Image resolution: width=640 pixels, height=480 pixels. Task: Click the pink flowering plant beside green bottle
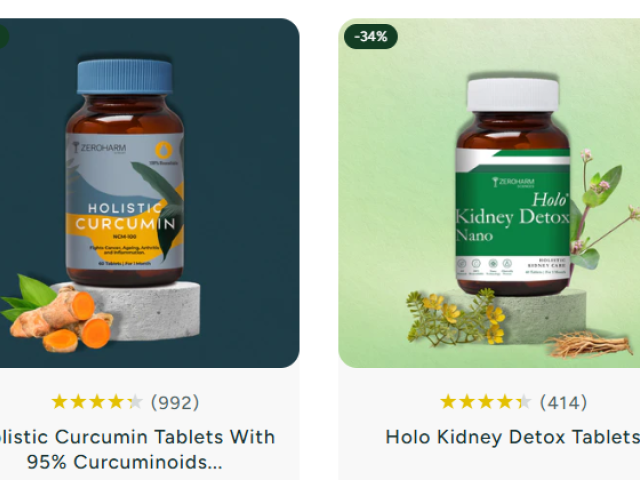click(604, 208)
